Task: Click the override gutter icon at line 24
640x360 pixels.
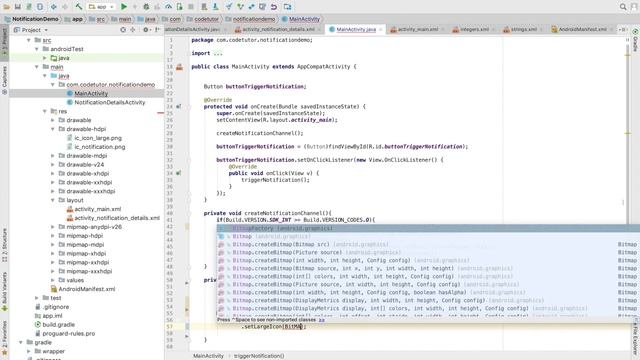Action: 179,107
